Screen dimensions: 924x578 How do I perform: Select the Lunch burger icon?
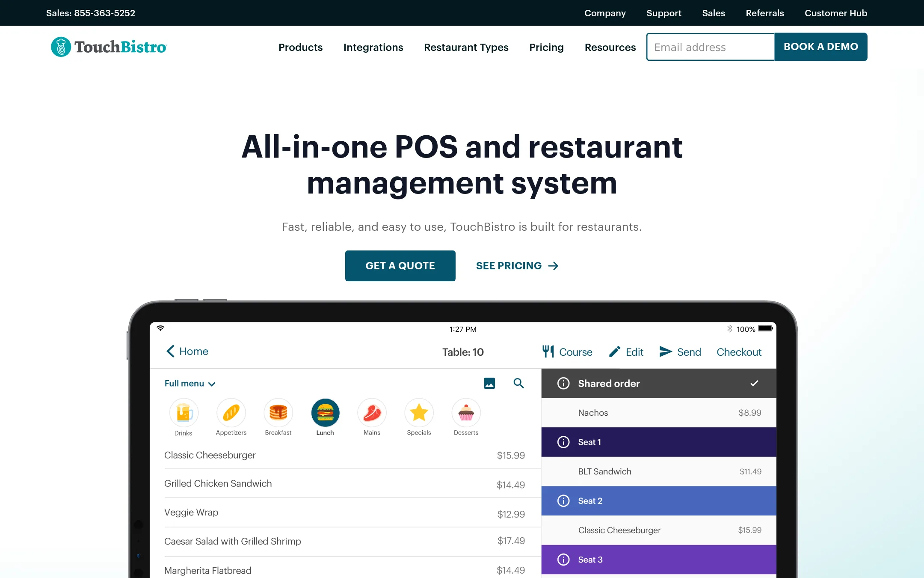(x=325, y=413)
